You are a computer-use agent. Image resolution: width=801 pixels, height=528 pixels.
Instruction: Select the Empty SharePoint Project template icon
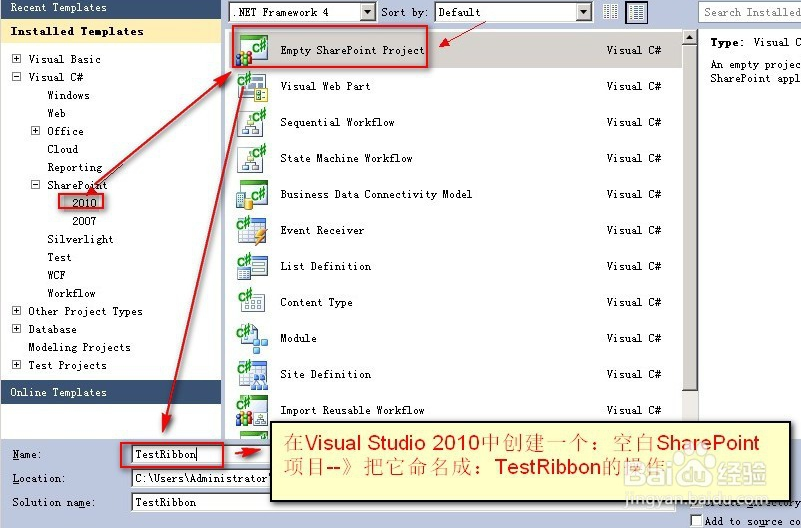[x=251, y=50]
